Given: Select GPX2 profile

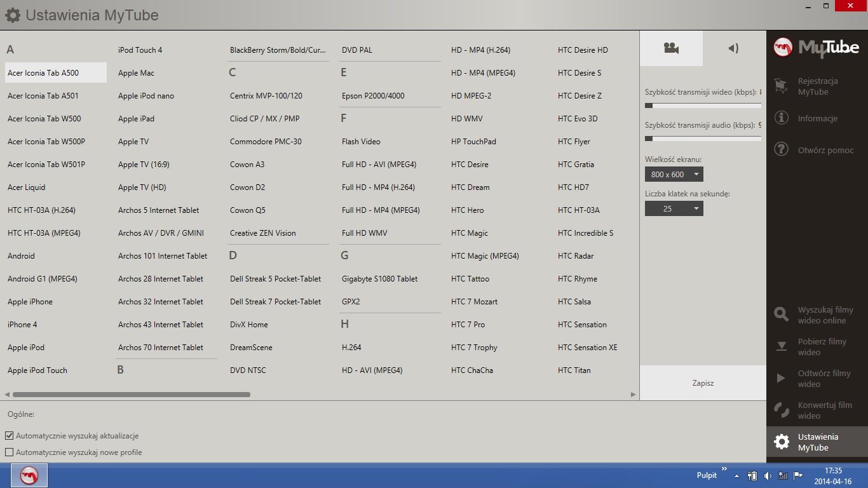Looking at the screenshot, I should [351, 301].
